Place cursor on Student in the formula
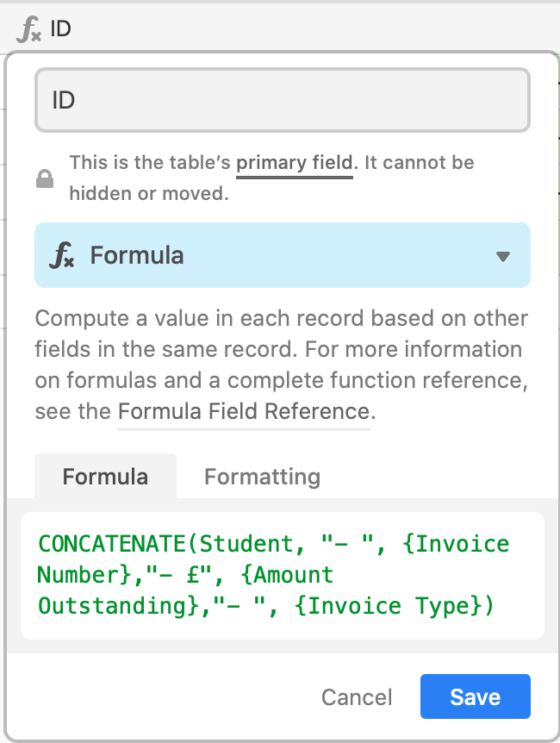560x743 pixels. (x=246, y=544)
